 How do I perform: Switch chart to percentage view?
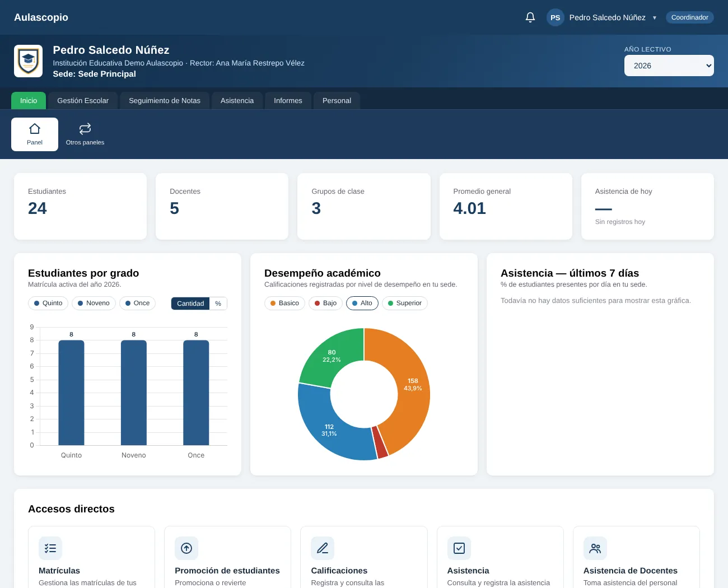[218, 304]
